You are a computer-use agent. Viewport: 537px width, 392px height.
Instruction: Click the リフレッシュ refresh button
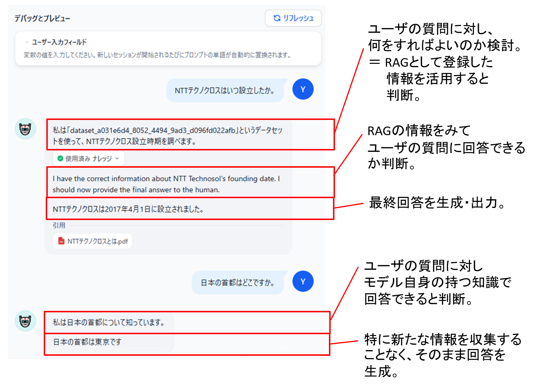pyautogui.click(x=293, y=18)
